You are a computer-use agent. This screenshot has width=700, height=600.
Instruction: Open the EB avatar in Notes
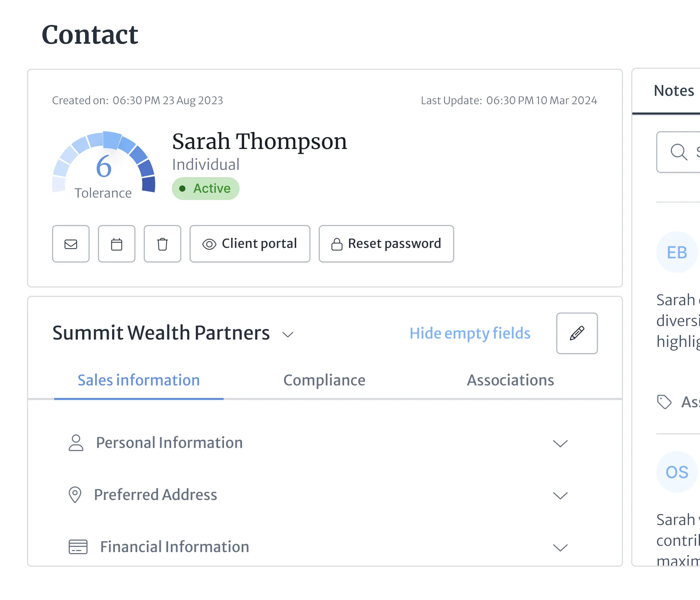[676, 252]
